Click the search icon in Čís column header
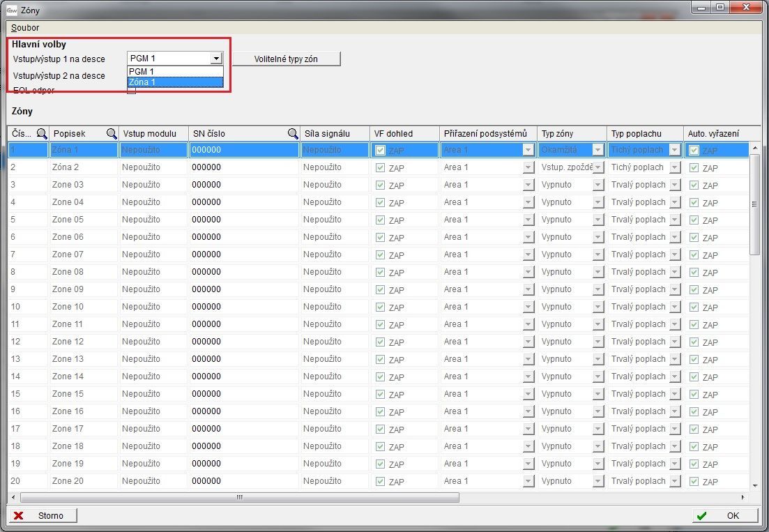This screenshot has height=532, width=769. (x=42, y=134)
